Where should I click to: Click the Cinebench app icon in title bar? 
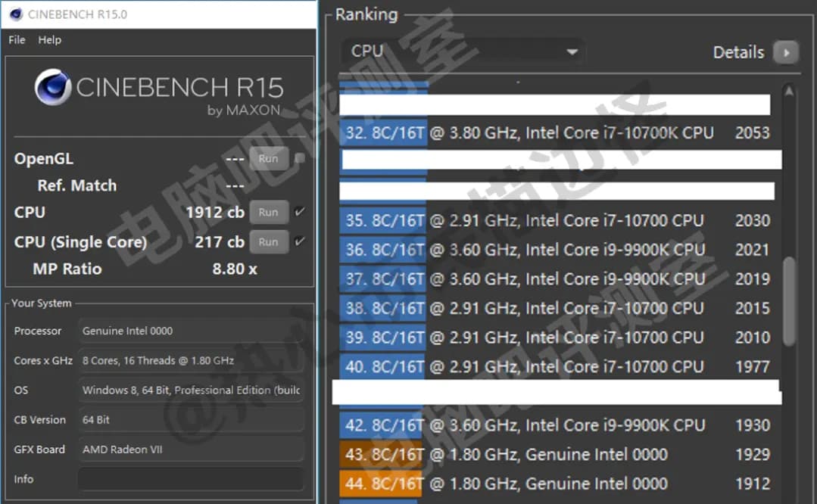16,14
